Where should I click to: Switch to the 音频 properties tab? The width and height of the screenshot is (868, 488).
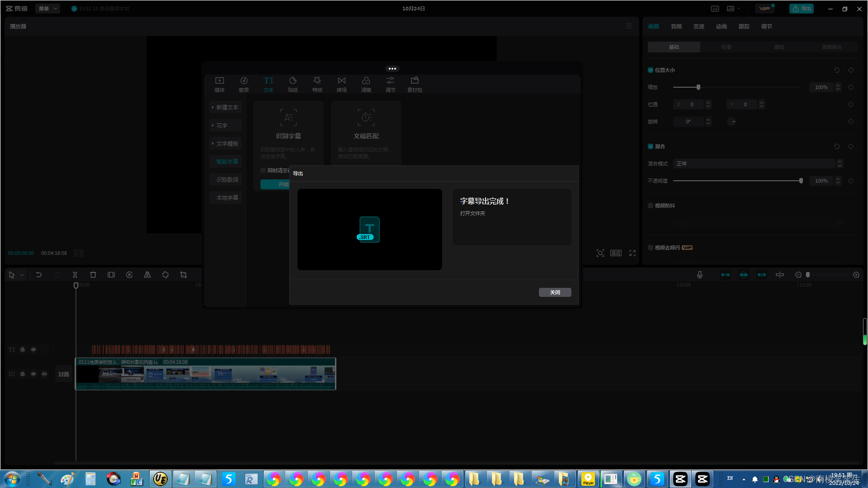tap(676, 27)
